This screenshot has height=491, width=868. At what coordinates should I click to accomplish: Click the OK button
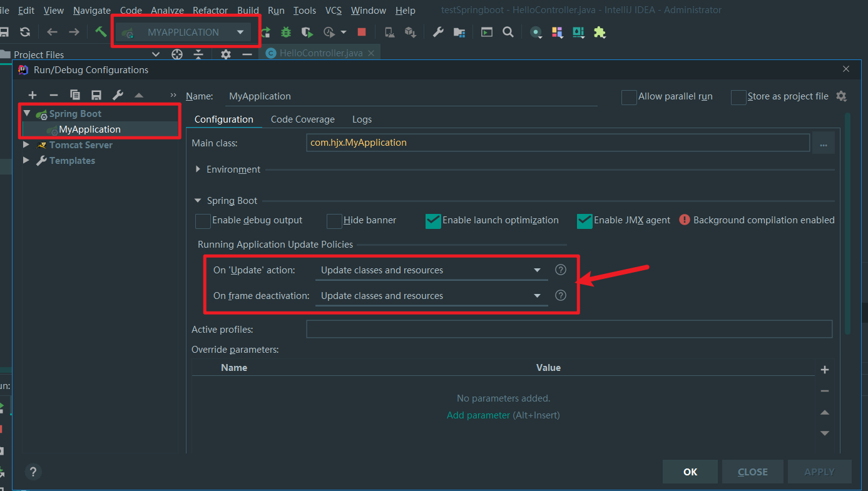690,472
